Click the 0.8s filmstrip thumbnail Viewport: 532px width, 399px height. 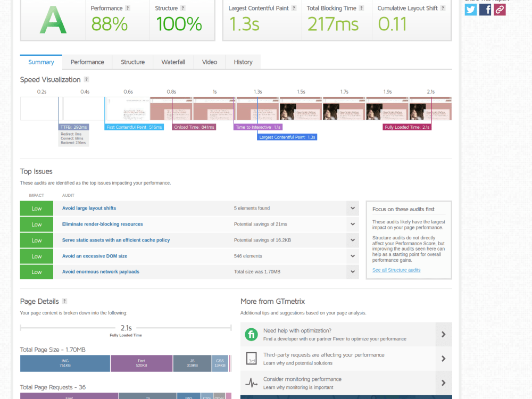tap(171, 109)
